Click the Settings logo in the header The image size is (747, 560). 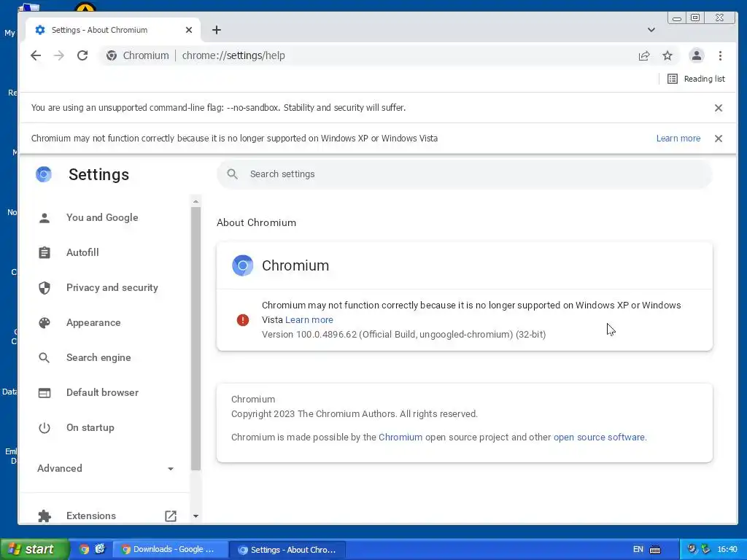tap(43, 174)
